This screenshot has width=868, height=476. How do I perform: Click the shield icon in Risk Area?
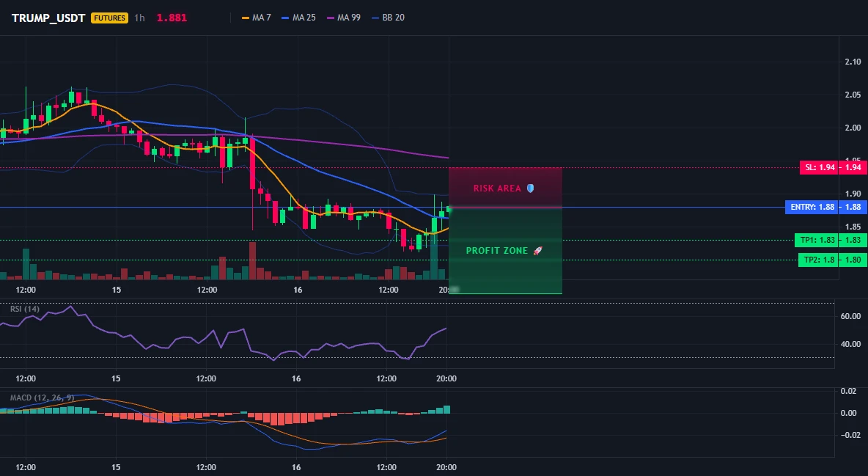[x=530, y=188]
